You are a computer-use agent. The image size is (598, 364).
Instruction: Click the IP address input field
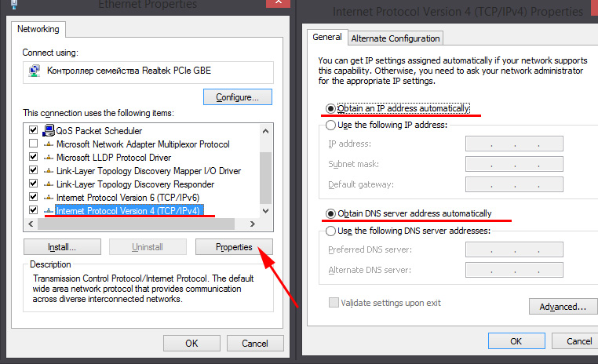(x=514, y=144)
